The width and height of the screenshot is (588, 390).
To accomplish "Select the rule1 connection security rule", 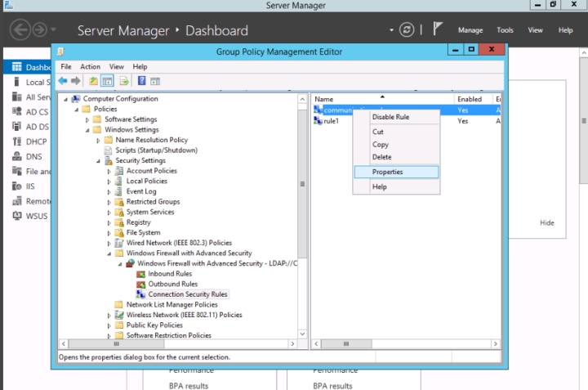I will pos(331,121).
